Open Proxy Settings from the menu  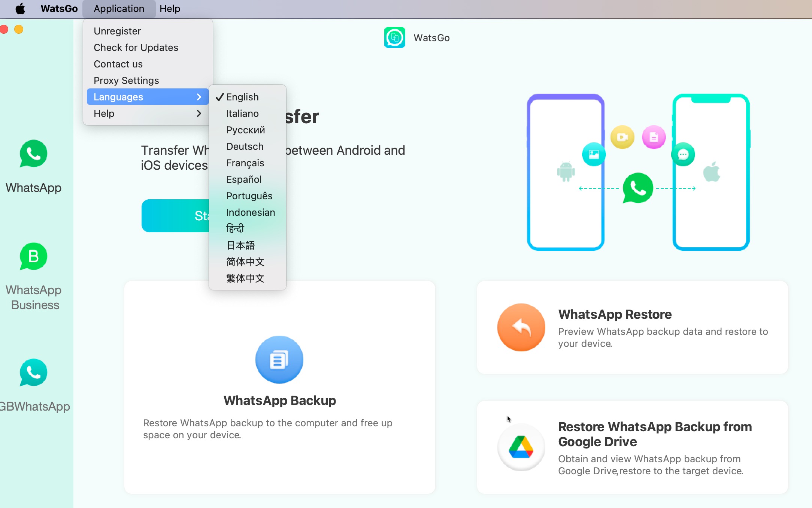coord(126,81)
